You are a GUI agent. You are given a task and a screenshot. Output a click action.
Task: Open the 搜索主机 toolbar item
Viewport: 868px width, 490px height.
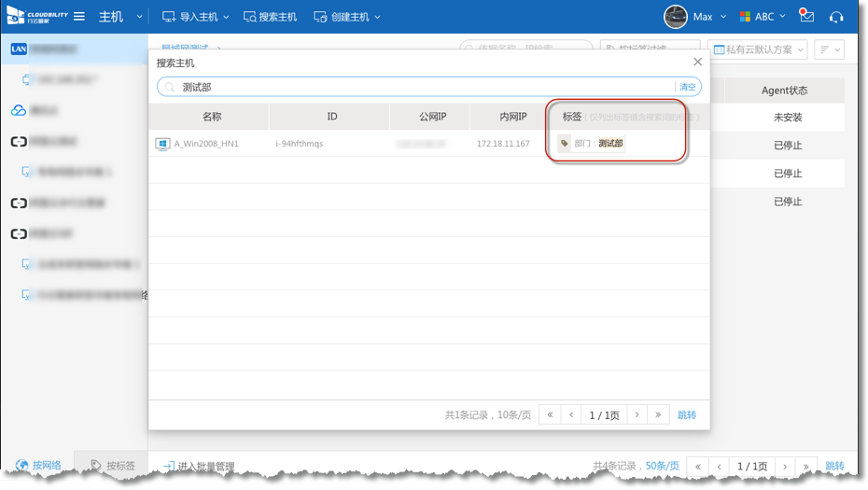271,17
